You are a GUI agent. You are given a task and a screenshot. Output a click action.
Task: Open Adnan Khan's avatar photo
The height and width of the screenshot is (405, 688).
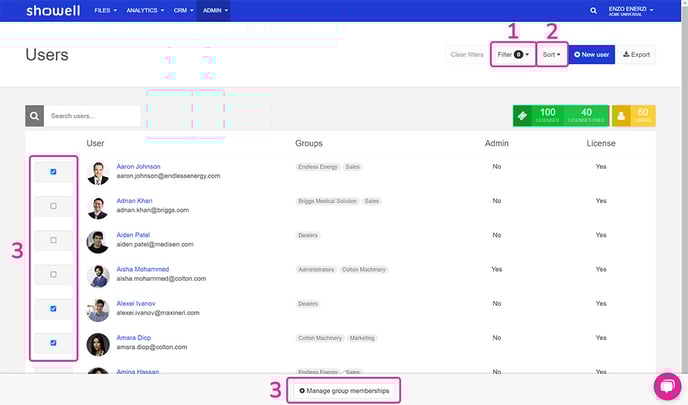point(98,207)
